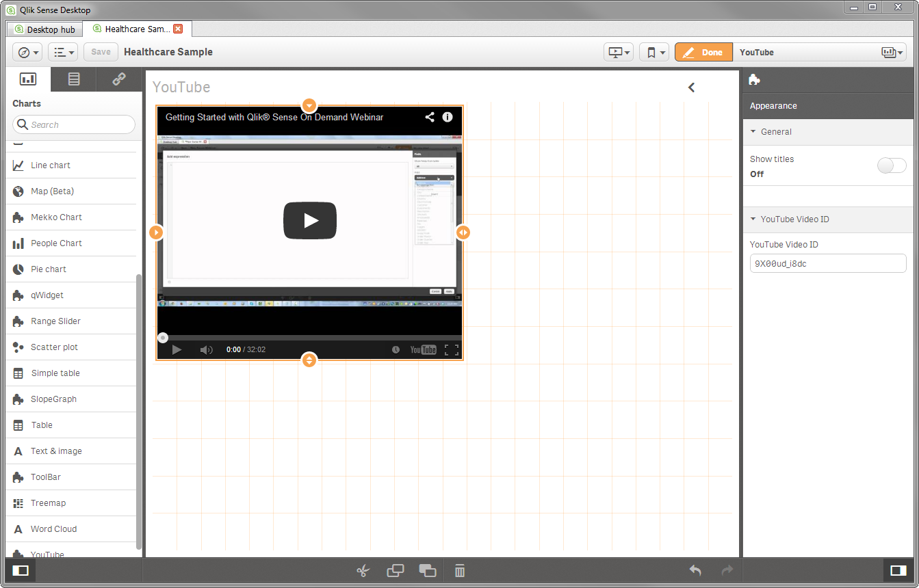Viewport: 919px width, 588px height.
Task: Open the Fields panel icon
Action: pyautogui.click(x=73, y=79)
